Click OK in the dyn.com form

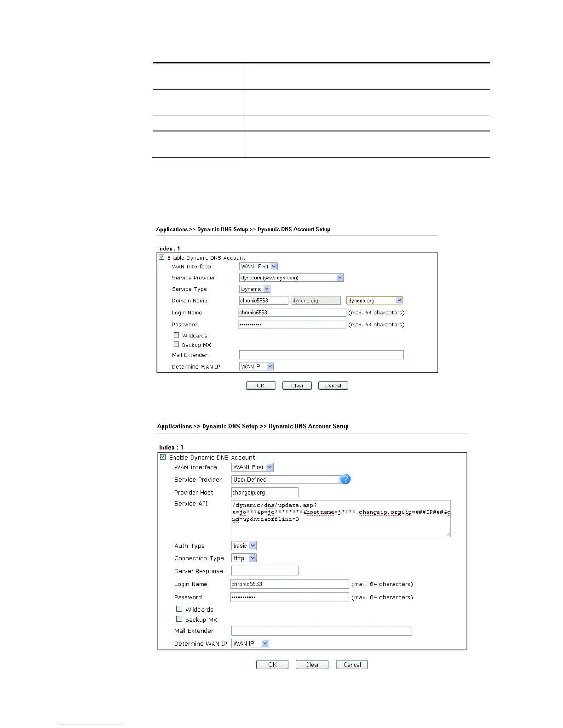[x=261, y=386]
